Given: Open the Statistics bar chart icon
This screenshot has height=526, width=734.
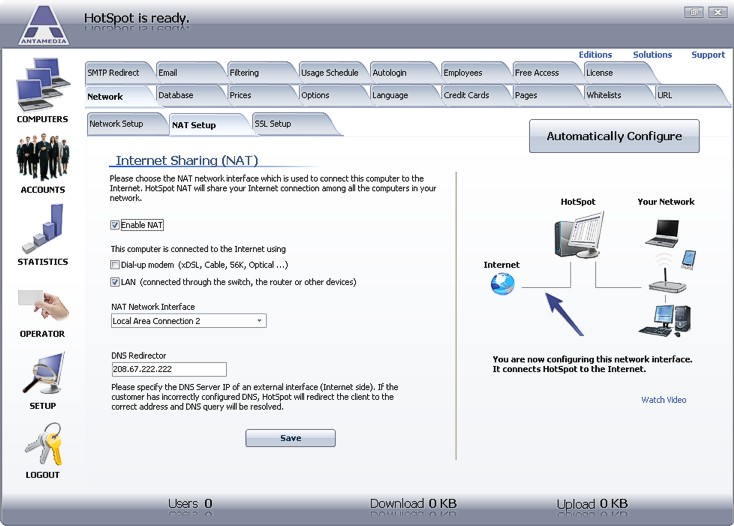Looking at the screenshot, I should [x=43, y=228].
